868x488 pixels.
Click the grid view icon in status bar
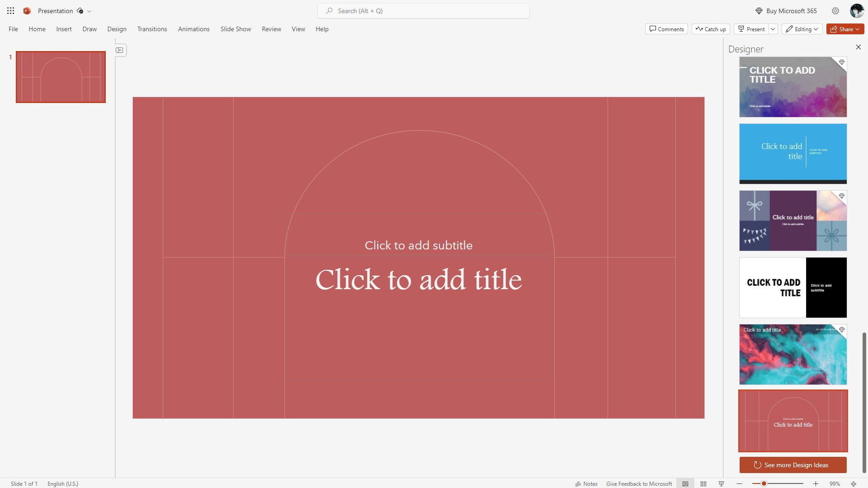click(703, 483)
